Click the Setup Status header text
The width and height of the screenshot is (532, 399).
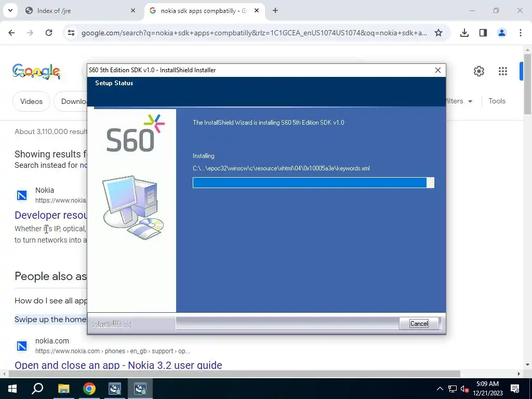tap(114, 83)
